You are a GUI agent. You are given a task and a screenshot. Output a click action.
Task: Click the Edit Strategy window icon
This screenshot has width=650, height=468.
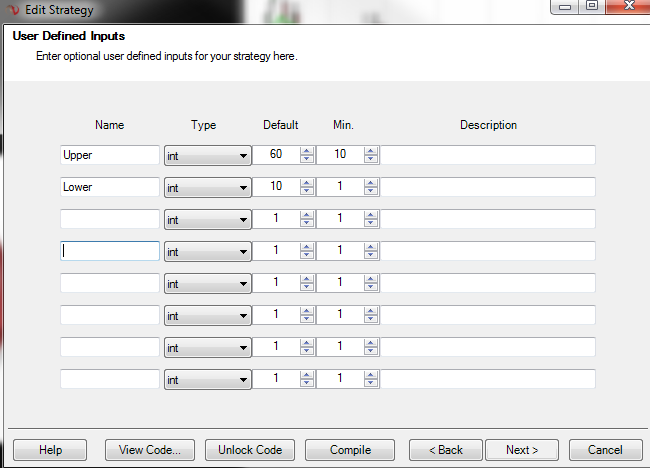point(13,10)
